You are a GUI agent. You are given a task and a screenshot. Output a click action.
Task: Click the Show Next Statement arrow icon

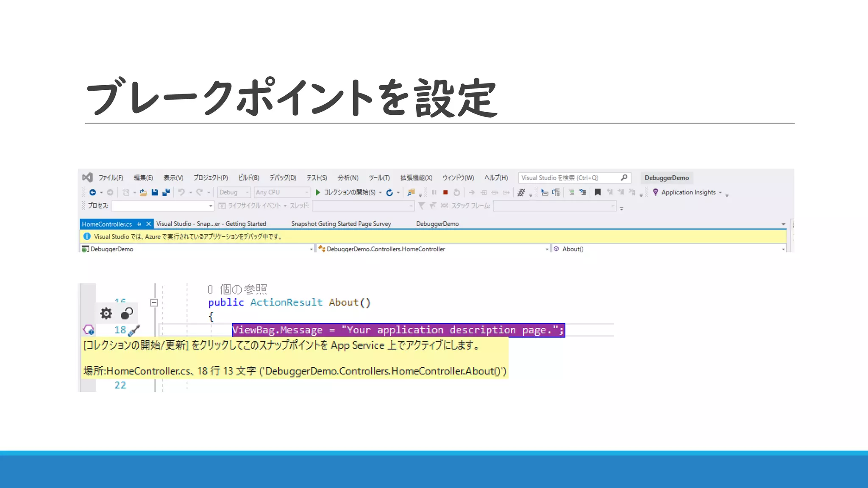472,192
